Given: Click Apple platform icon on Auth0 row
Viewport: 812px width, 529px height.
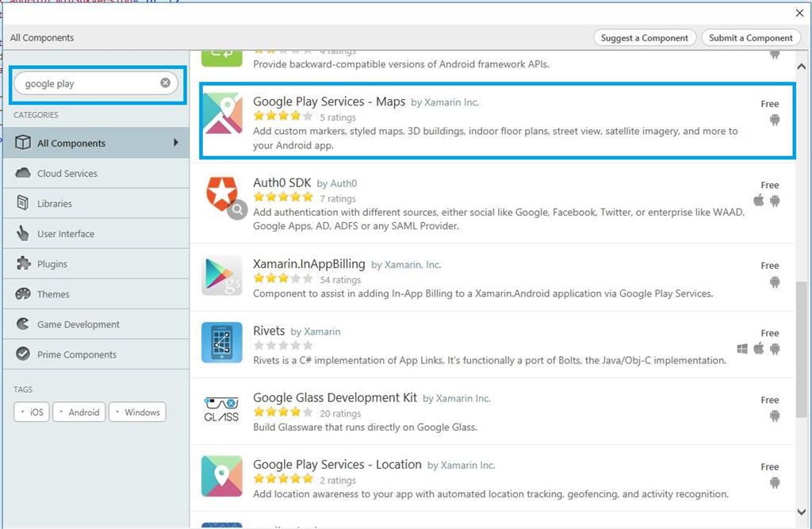Looking at the screenshot, I should (x=759, y=201).
